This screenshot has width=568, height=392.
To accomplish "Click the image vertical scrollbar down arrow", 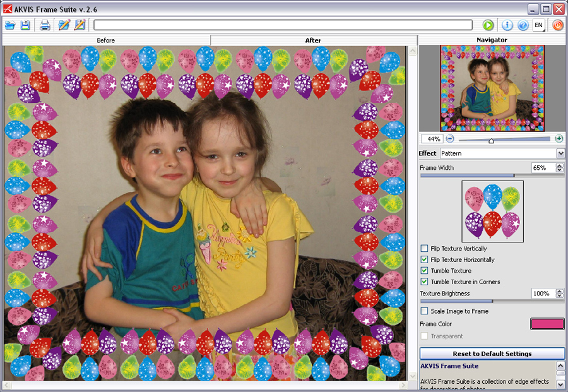I will coord(413,376).
